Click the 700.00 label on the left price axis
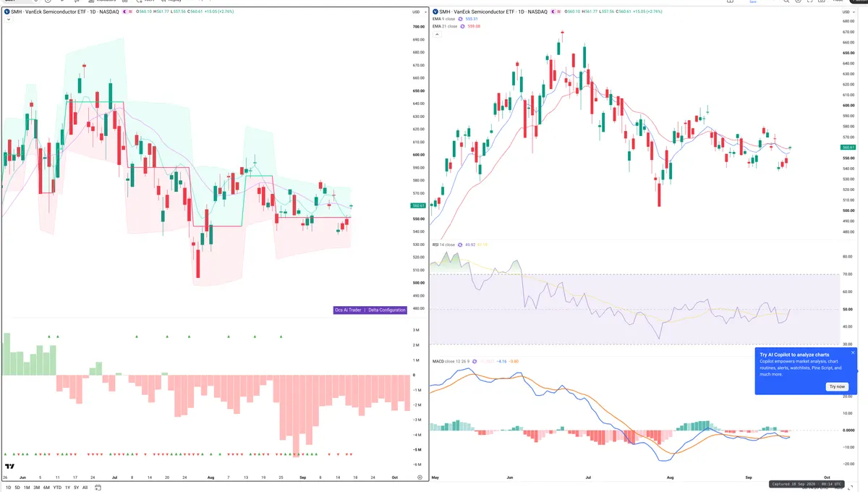This screenshot has width=868, height=492. 418,27
